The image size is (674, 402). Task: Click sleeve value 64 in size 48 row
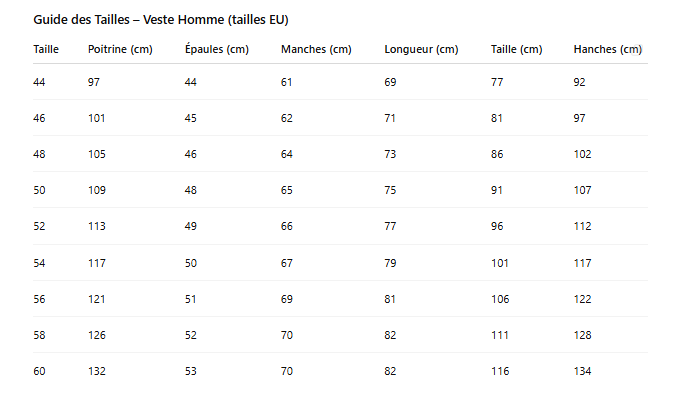[287, 154]
